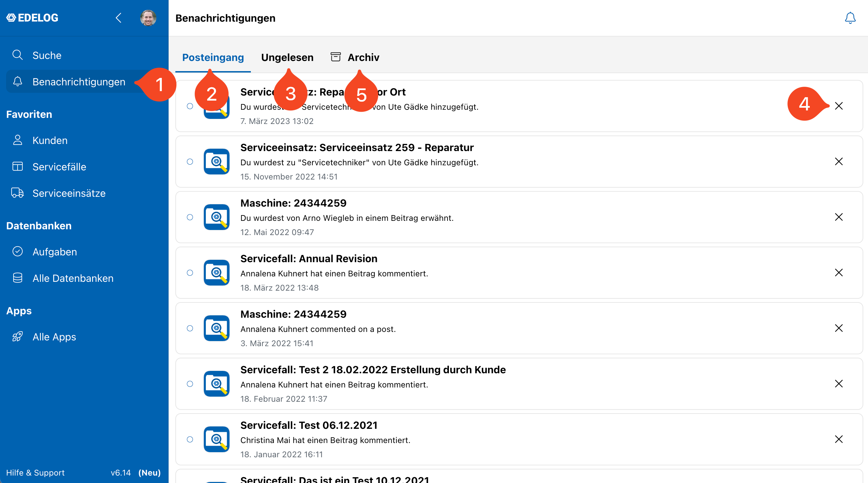868x483 pixels.
Task: Switch to the Ungelesen tab
Action: 287,57
